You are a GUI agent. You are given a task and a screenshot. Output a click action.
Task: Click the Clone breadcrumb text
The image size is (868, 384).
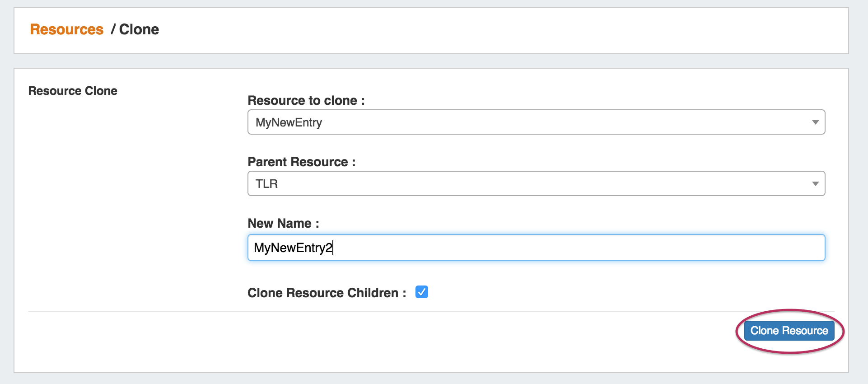click(139, 29)
